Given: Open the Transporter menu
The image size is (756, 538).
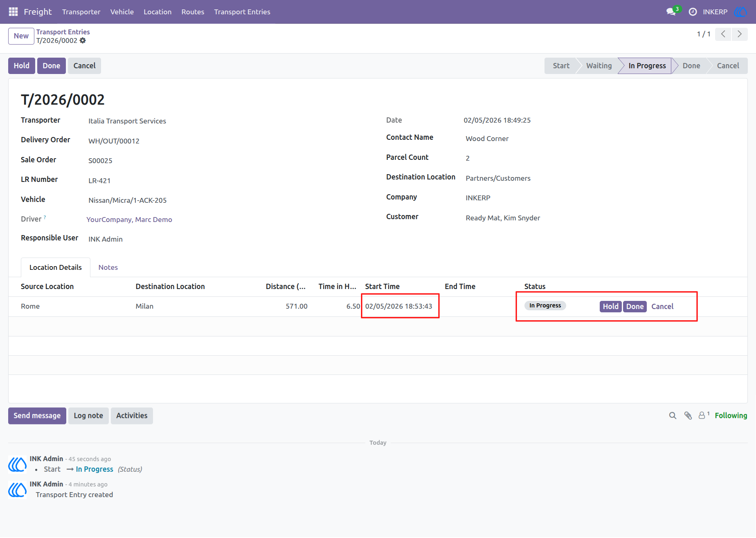Looking at the screenshot, I should tap(81, 12).
